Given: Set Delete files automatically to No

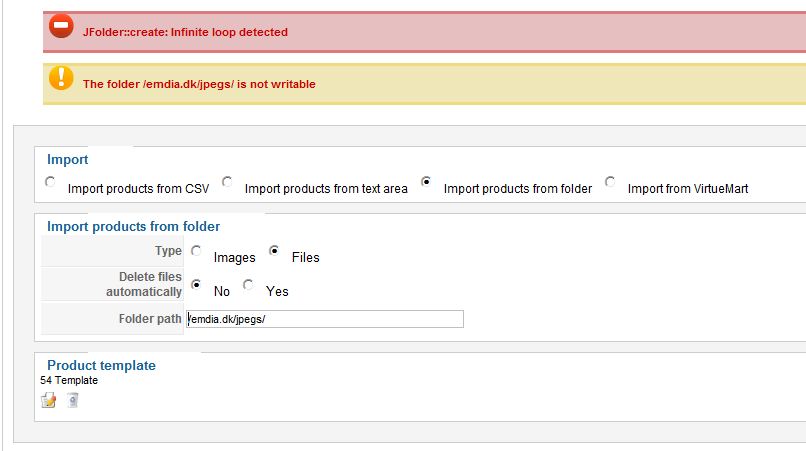Looking at the screenshot, I should tap(196, 284).
